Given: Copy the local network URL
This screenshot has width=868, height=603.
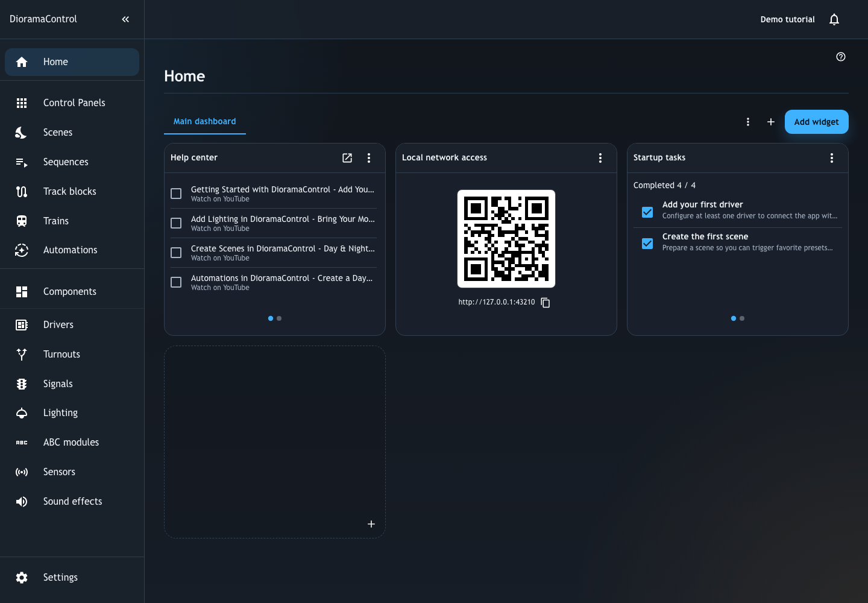Looking at the screenshot, I should click(x=546, y=303).
